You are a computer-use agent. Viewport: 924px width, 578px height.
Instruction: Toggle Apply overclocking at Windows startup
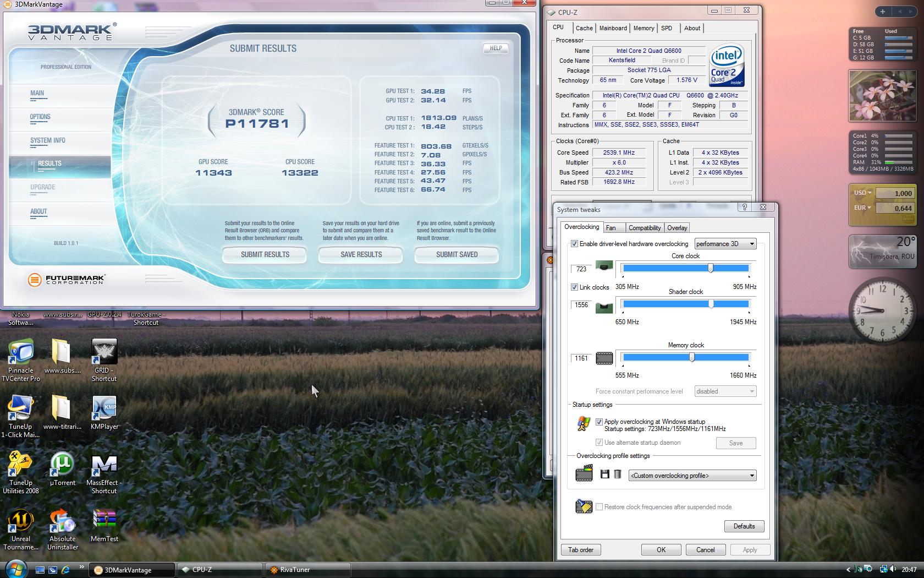pyautogui.click(x=599, y=422)
